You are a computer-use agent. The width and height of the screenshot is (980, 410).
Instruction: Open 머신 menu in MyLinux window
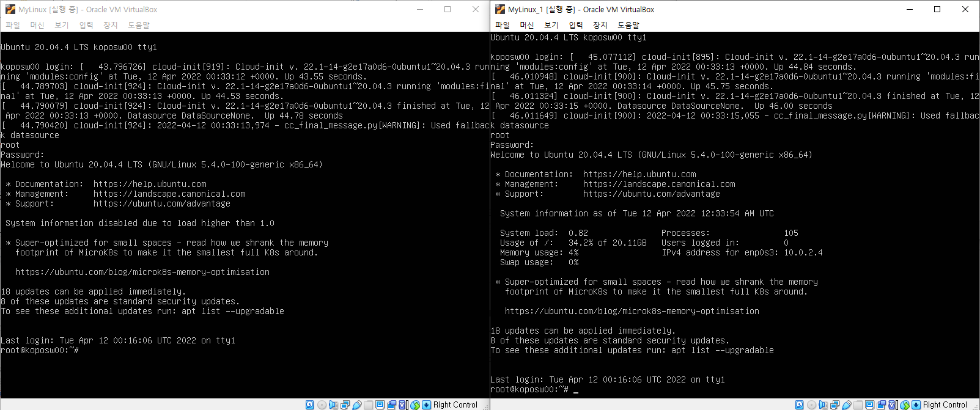point(37,25)
